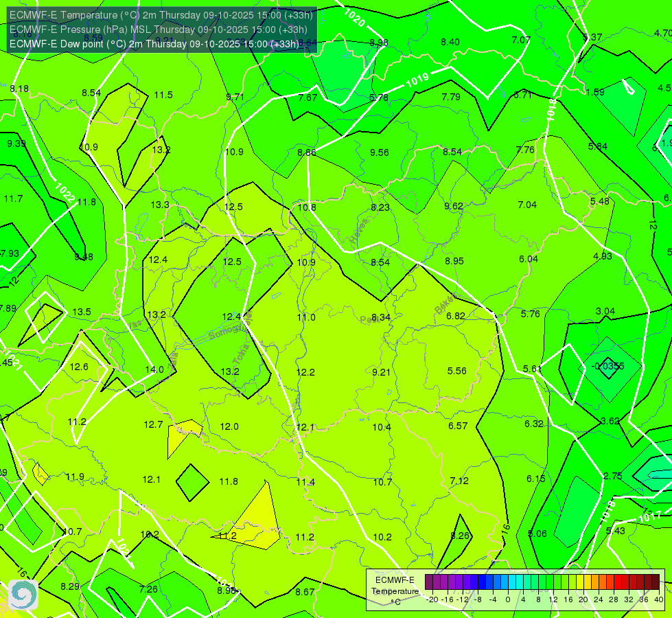This screenshot has height=618, width=672.
Task: Click the 7.79 grid value
Action: [451, 97]
